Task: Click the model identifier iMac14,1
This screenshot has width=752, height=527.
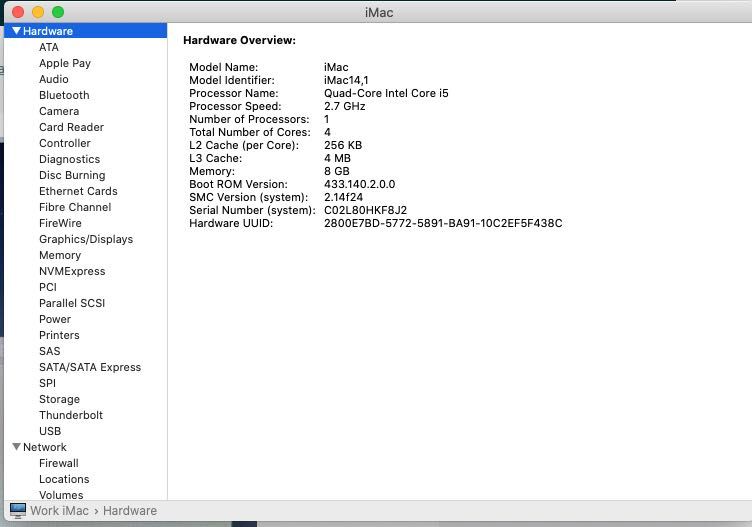Action: click(x=346, y=80)
